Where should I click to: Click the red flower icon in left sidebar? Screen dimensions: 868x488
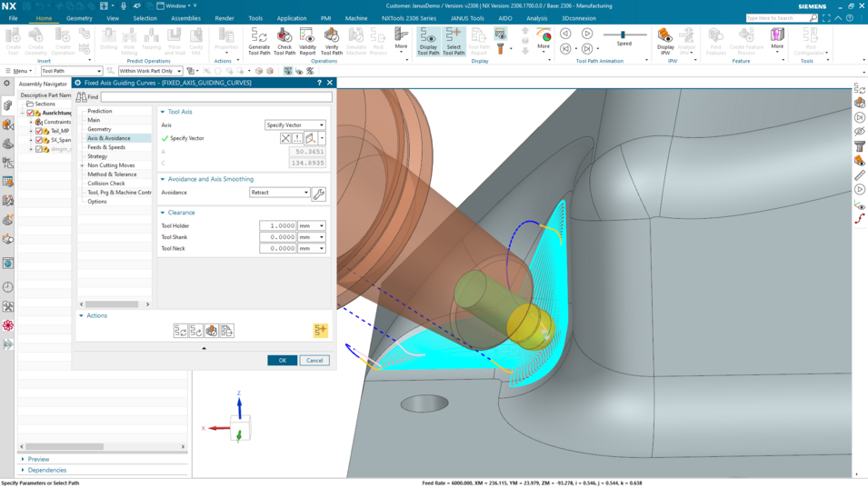pyautogui.click(x=8, y=324)
